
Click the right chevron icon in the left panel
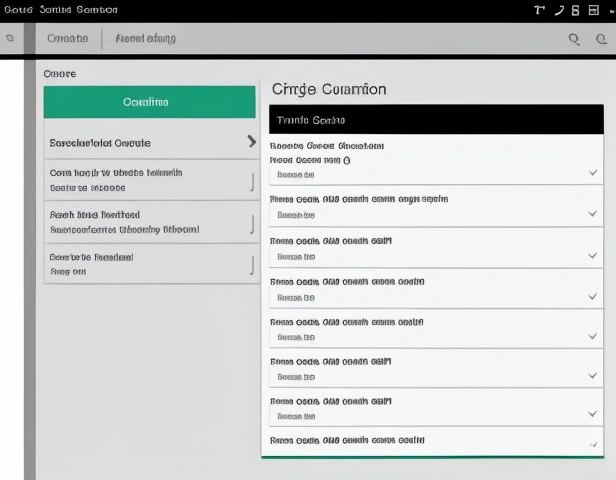[251, 142]
